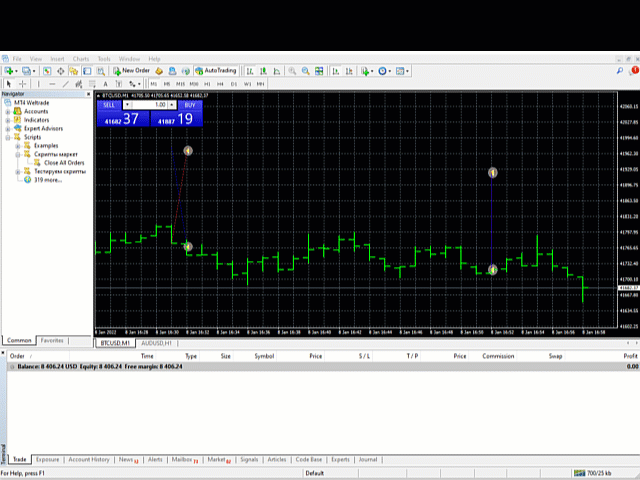The width and height of the screenshot is (640, 480).
Task: Select the Crosshair cursor tool
Action: coord(22,84)
